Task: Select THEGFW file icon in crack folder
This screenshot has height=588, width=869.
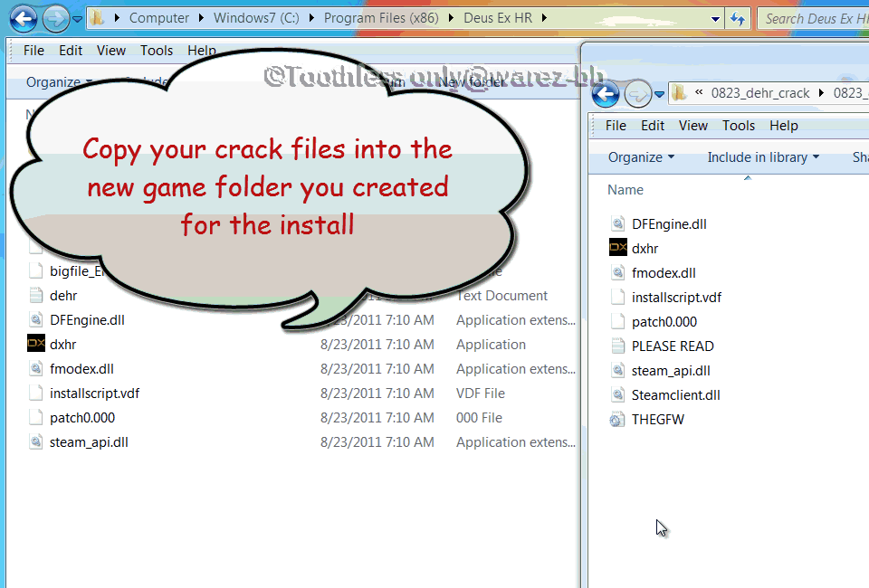Action: coord(616,420)
